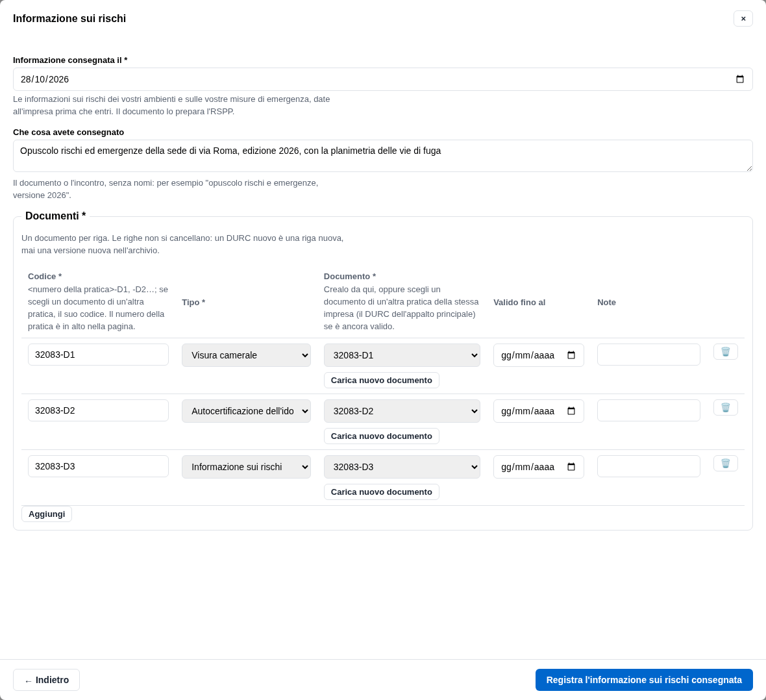The image size is (766, 700).
Task: Open calendar picker for Informazione consegnata il
Action: click(739, 79)
